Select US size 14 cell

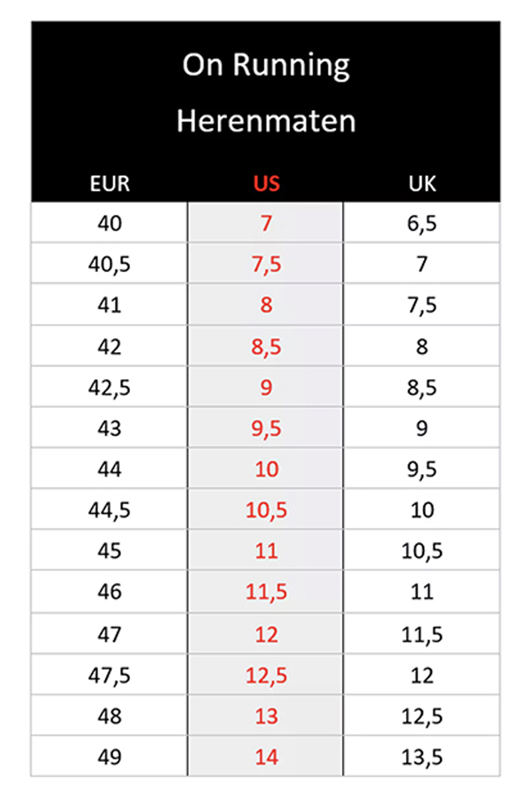266,756
